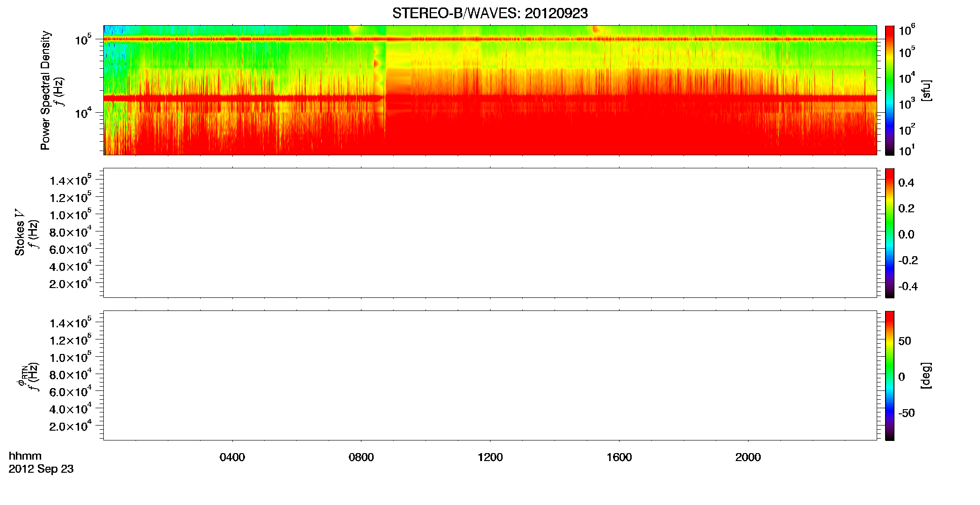Click the Stokes V color bar
The height and width of the screenshot is (505, 980).
tap(890, 233)
